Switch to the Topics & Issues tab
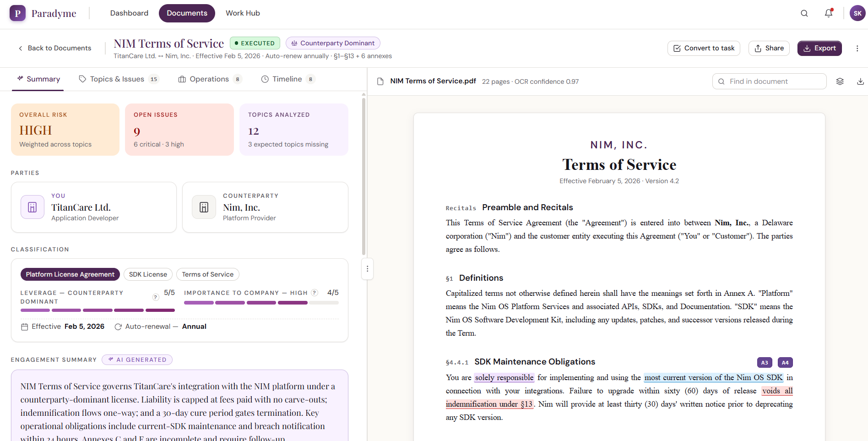868x441 pixels. click(x=119, y=79)
